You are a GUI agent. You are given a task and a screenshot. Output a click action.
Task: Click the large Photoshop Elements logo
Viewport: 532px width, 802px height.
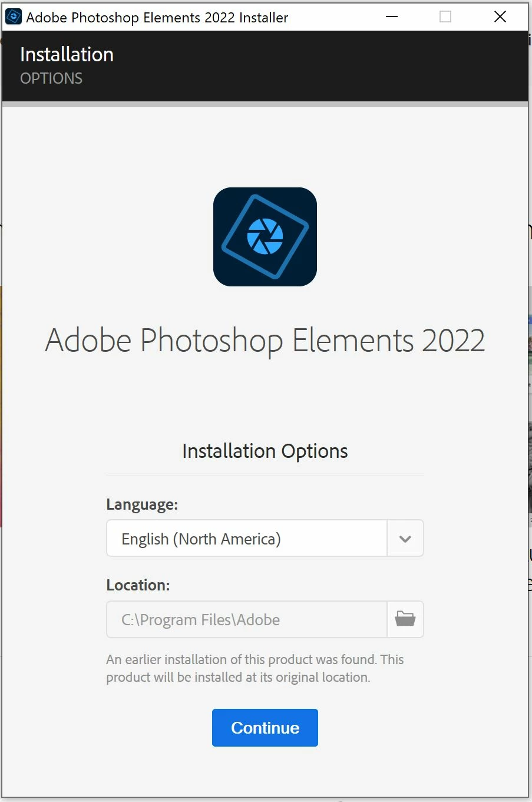(265, 237)
